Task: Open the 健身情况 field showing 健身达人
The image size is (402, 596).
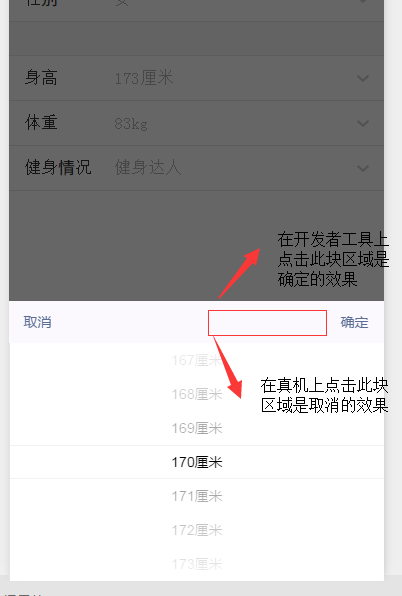Action: [196, 168]
